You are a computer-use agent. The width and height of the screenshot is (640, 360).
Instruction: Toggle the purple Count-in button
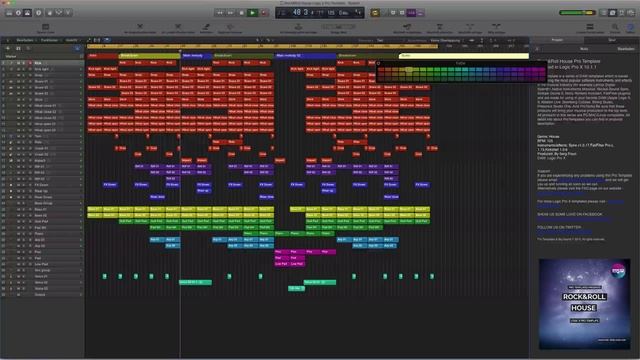[411, 13]
